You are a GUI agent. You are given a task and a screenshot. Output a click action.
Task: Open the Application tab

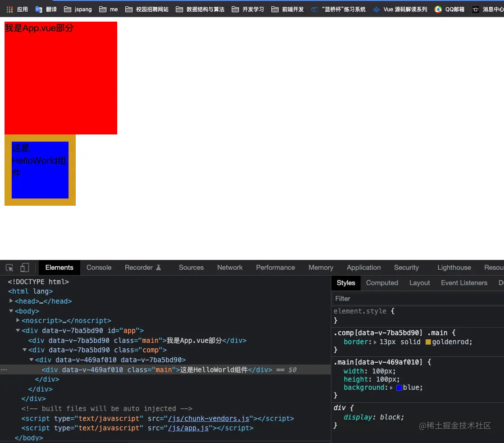click(x=363, y=268)
